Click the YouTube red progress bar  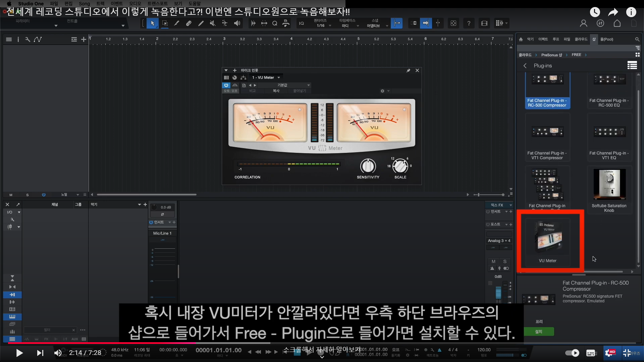click(x=102, y=343)
